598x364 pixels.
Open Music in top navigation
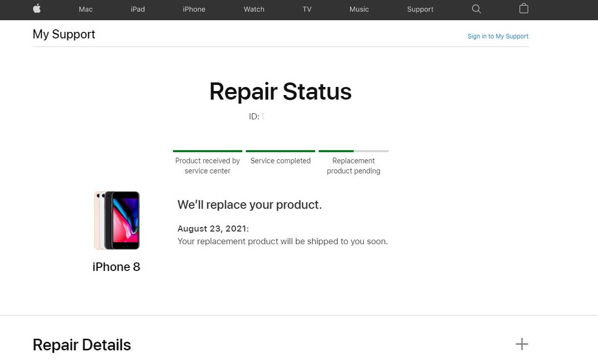(x=359, y=9)
